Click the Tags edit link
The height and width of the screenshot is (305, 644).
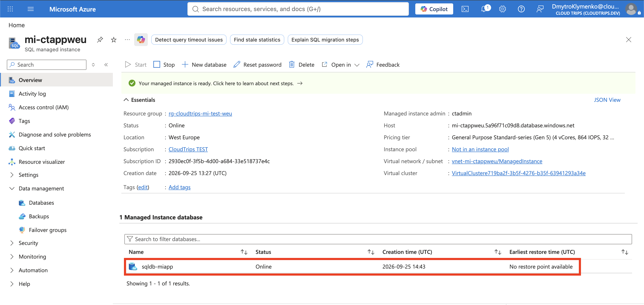[143, 187]
